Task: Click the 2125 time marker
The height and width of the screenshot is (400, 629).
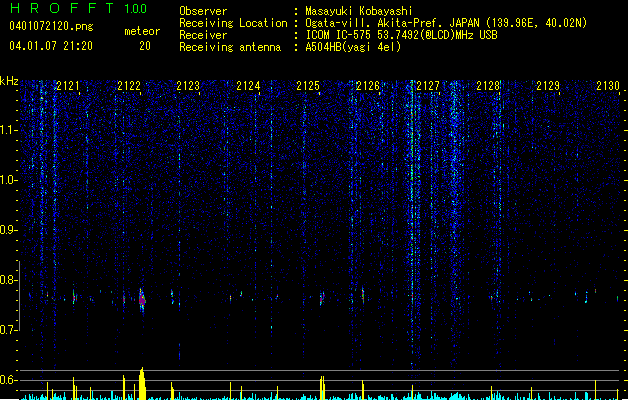Action: 308,85
